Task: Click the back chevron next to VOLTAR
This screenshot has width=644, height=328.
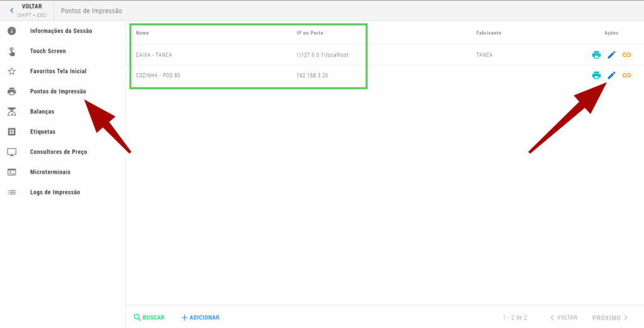Action: coord(11,10)
